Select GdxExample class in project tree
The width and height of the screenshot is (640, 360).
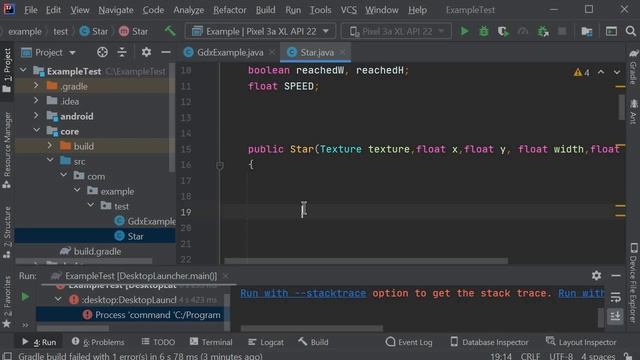(x=145, y=221)
